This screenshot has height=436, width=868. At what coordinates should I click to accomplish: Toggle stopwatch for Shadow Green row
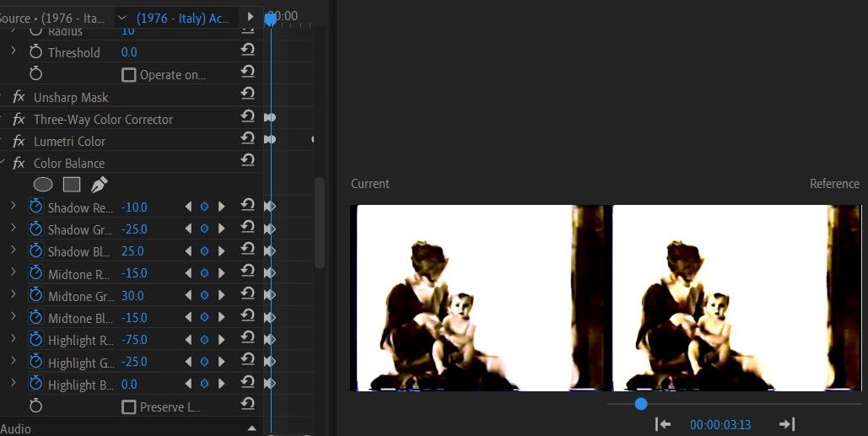36,229
